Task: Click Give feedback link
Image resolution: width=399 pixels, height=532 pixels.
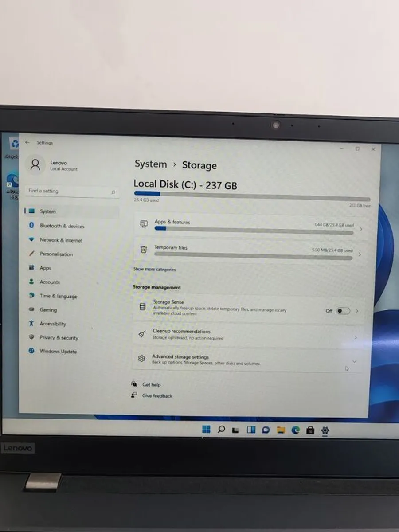Action: 157,396
